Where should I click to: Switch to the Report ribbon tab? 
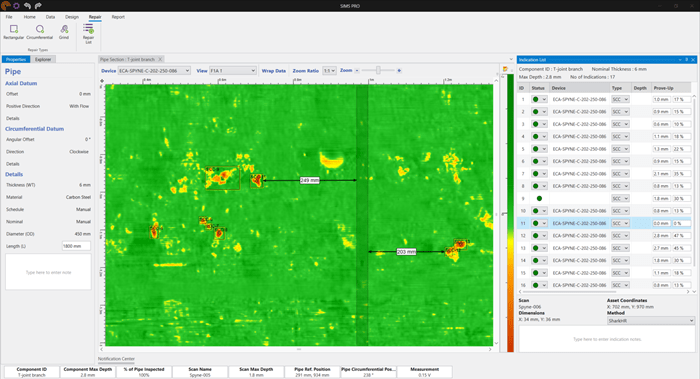(118, 17)
